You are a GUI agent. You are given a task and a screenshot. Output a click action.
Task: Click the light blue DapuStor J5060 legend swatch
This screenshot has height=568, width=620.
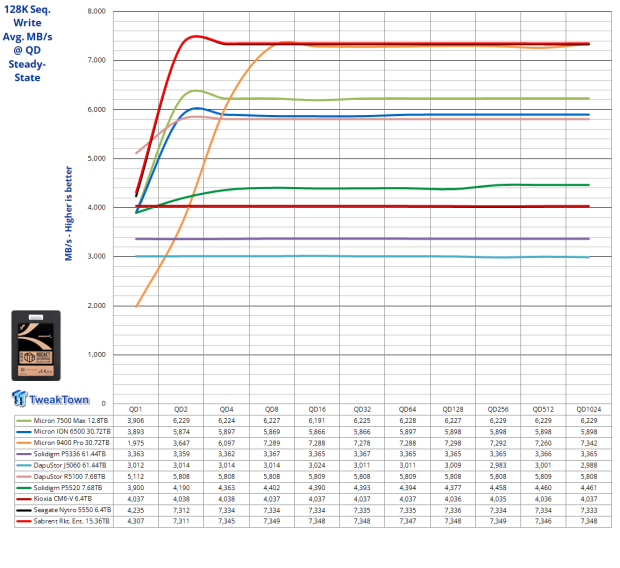[23, 466]
